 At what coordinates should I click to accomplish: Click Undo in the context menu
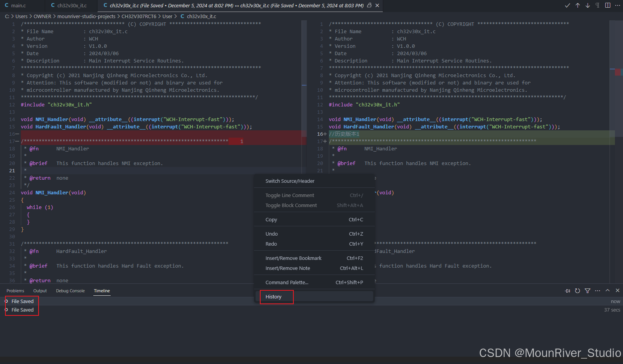pyautogui.click(x=314, y=234)
